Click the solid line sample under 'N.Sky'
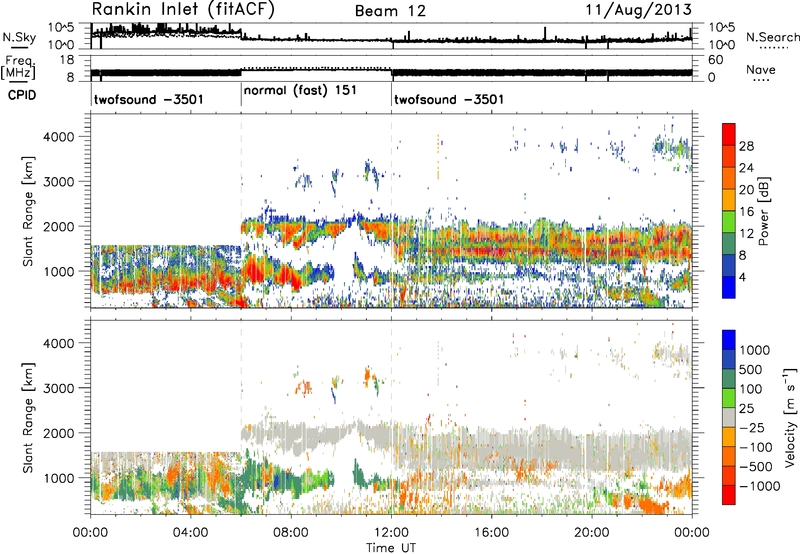The width and height of the screenshot is (800, 554). [19, 48]
